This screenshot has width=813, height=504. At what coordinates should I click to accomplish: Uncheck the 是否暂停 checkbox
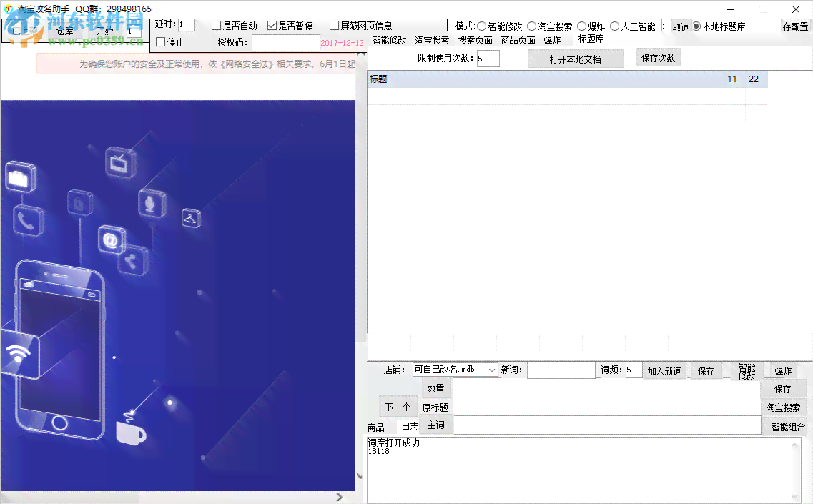click(272, 26)
